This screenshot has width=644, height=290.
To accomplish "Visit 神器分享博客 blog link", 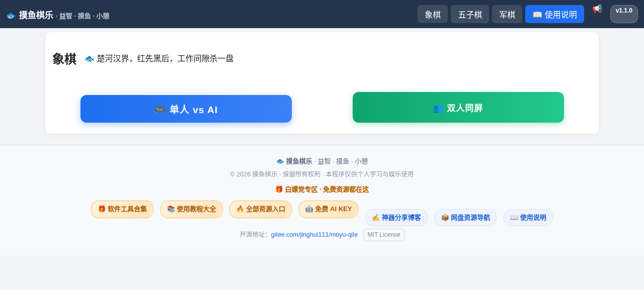I will click(396, 218).
